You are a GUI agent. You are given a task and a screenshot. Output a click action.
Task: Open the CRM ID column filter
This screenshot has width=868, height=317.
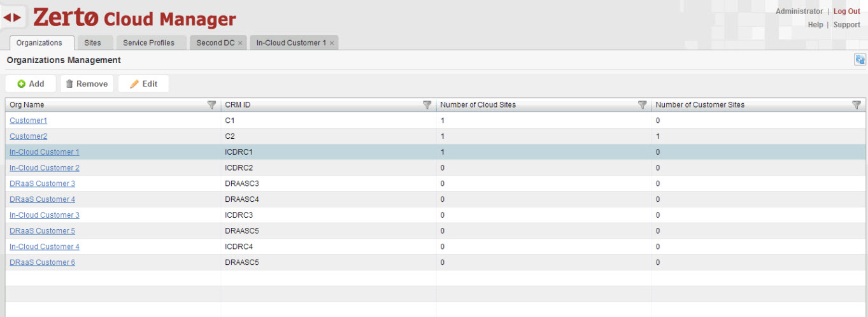pyautogui.click(x=427, y=105)
